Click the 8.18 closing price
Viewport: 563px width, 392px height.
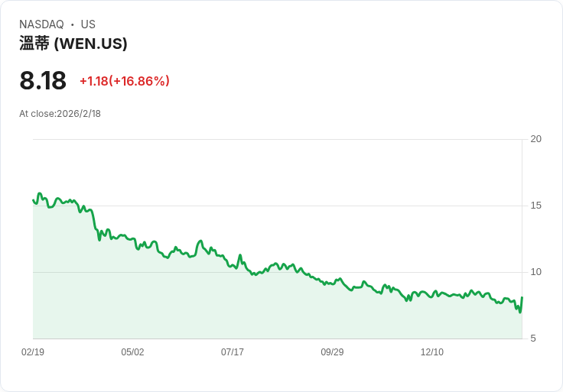click(43, 81)
